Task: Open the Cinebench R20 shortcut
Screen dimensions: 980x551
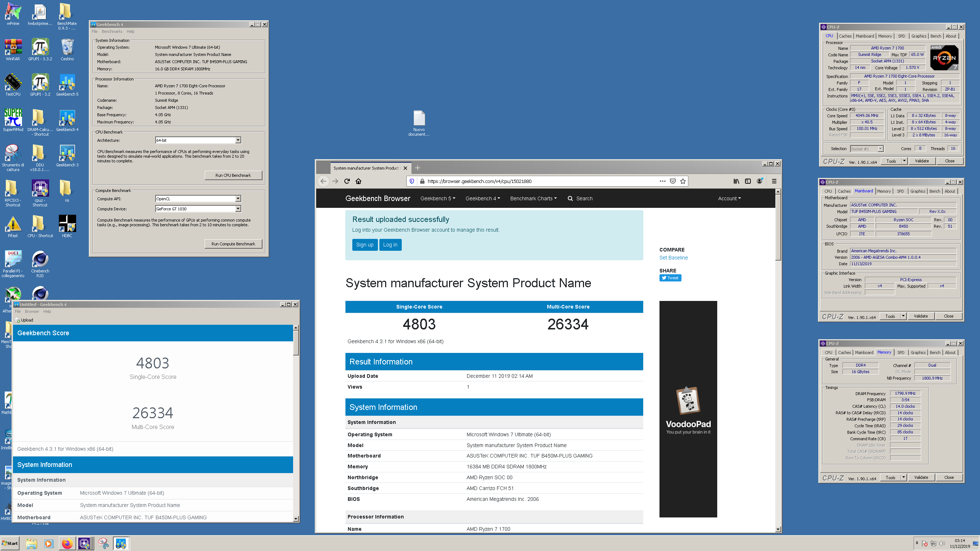Action: tap(40, 264)
